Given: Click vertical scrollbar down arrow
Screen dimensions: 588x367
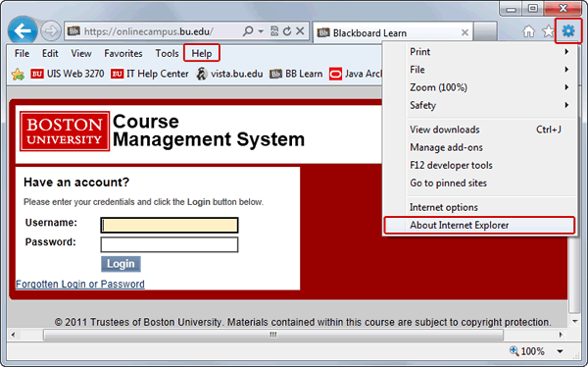Looking at the screenshot, I should point(575,321).
